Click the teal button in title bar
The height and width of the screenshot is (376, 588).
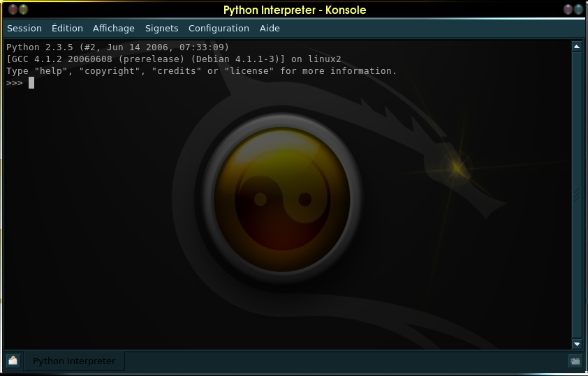coord(579,9)
